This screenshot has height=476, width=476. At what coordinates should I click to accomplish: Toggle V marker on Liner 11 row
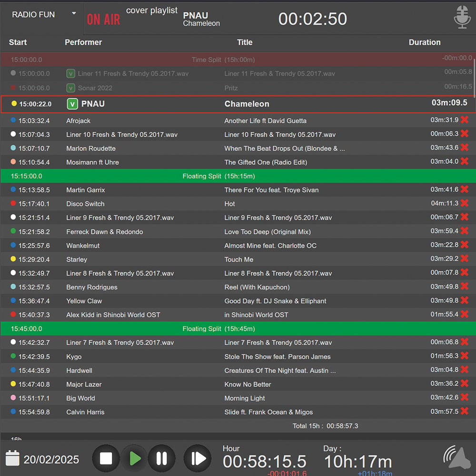70,74
